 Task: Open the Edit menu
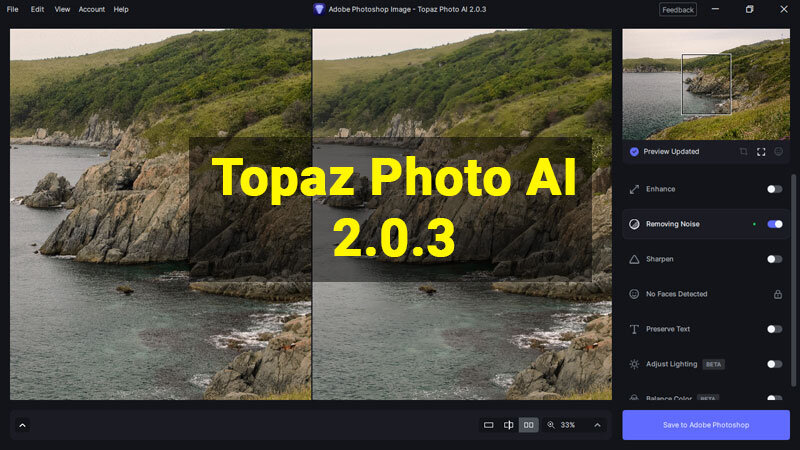[37, 9]
